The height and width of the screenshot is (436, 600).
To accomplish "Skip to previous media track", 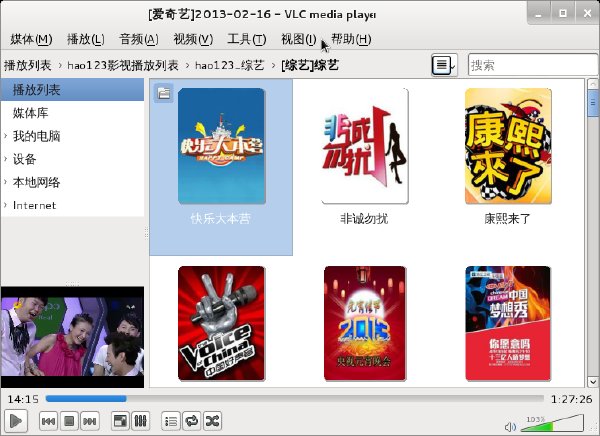I will tap(48, 421).
